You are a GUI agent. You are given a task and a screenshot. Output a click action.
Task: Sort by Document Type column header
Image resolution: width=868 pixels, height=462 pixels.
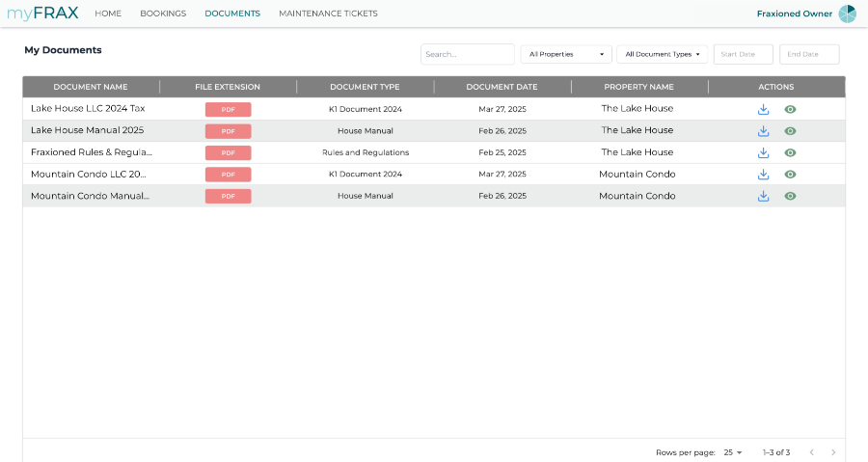[365, 87]
